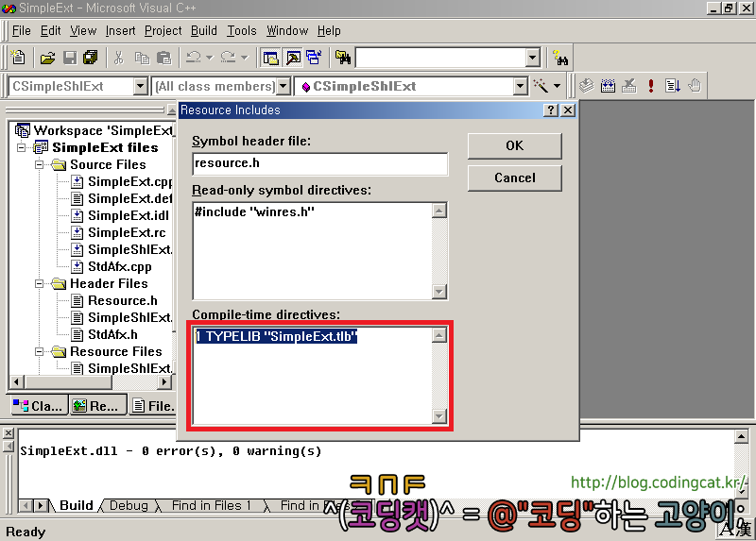This screenshot has height=541, width=756.
Task: Collapse the Source Files folder
Action: pos(39,165)
